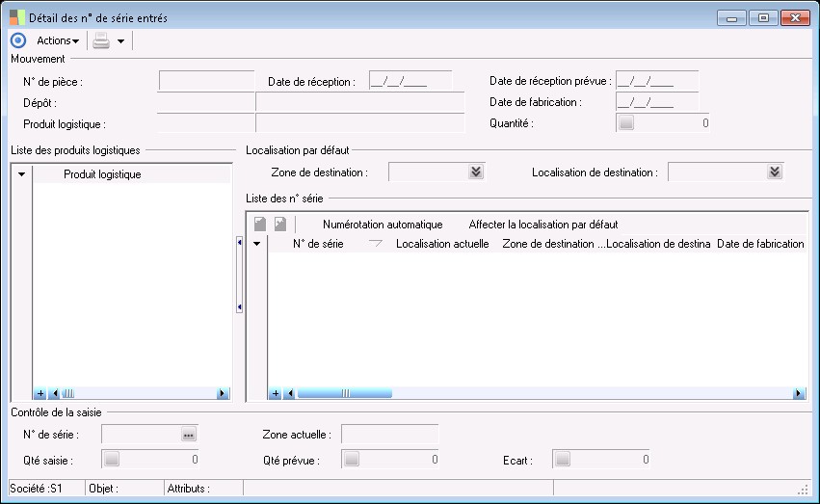Click the N° de série control input field
This screenshot has width=820, height=504.
tap(142, 435)
